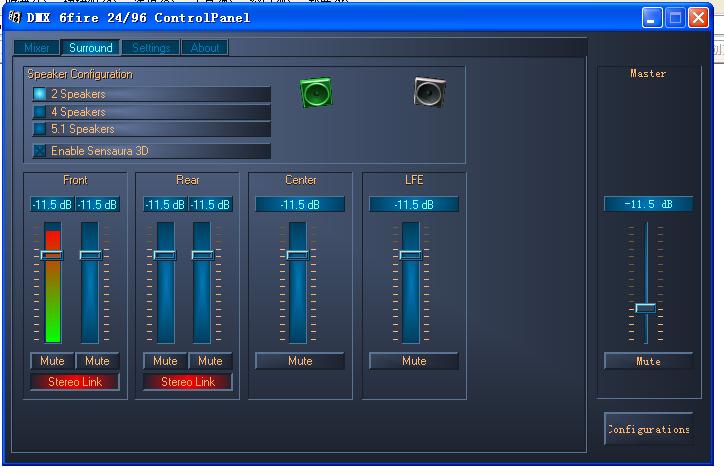Screen dimensions: 724x474
Task: Click the Rear left -11.5 dB value
Action: (165, 204)
